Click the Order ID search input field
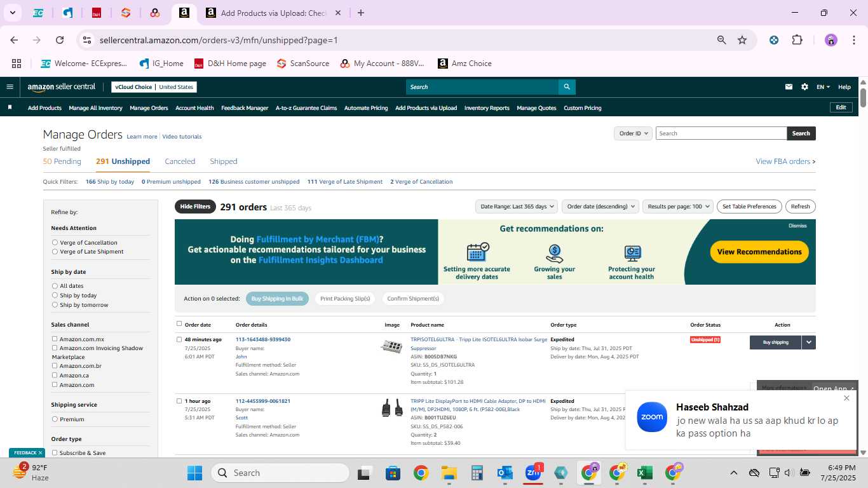The width and height of the screenshot is (868, 488). 721,133
